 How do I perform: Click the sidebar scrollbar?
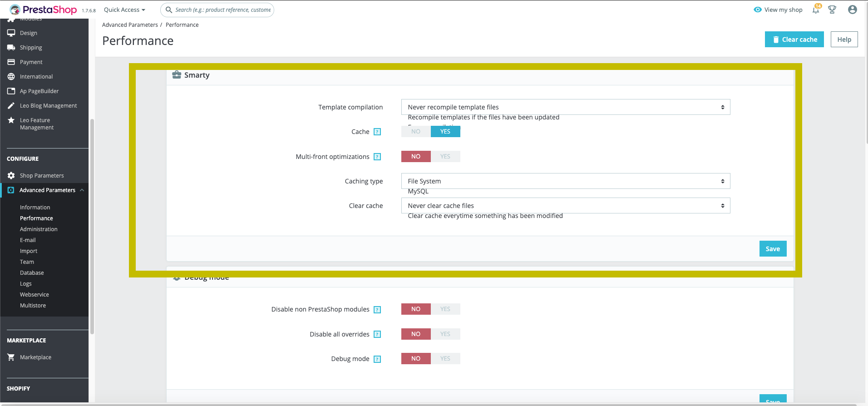[92, 226]
